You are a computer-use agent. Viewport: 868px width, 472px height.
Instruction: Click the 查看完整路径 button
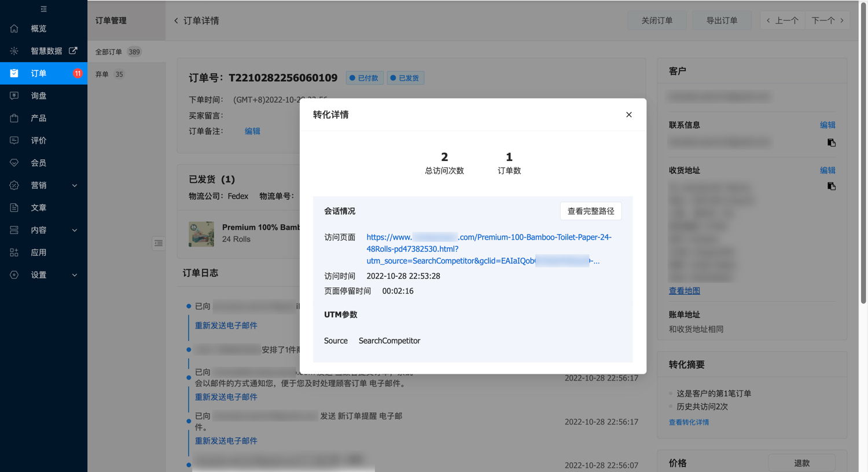[x=590, y=211]
